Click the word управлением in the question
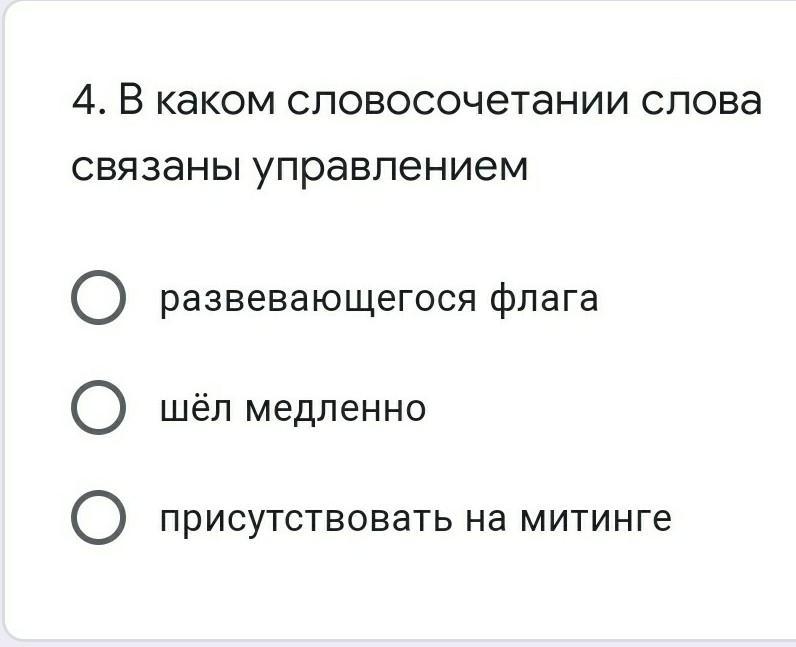 point(391,168)
